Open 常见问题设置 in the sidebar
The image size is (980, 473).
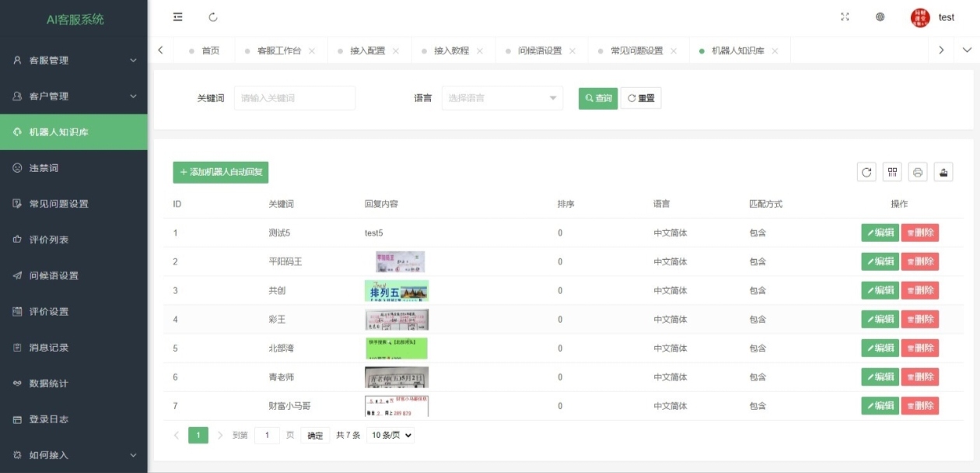click(x=74, y=204)
